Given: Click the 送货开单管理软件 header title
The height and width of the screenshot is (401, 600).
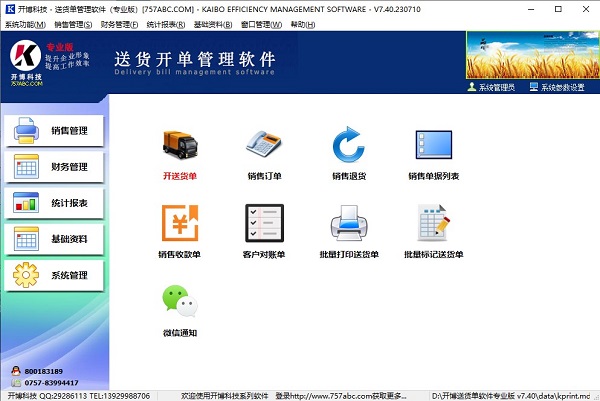Looking at the screenshot, I should pos(194,59).
